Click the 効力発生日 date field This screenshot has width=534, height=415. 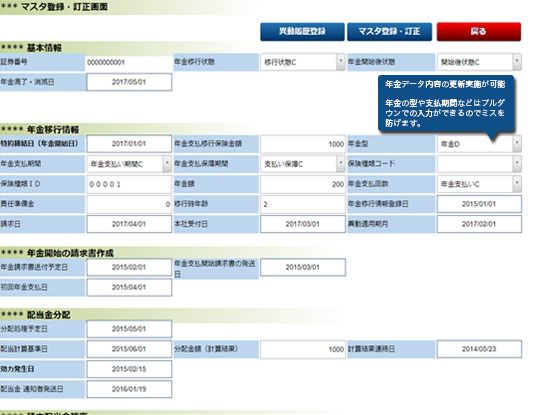point(129,369)
